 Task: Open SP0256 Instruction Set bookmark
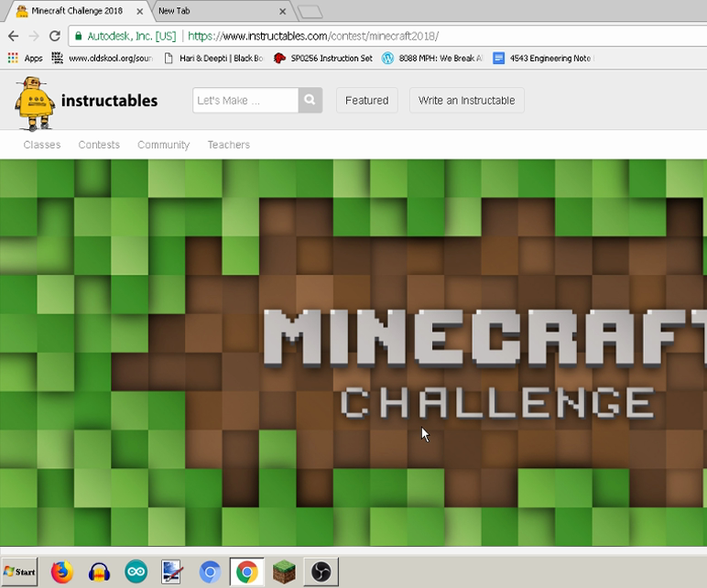tap(323, 59)
